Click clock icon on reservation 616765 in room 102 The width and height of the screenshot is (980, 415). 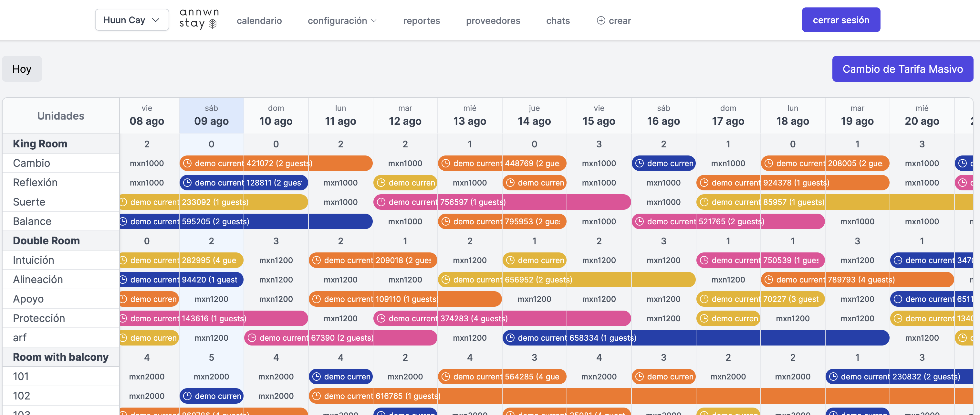coord(317,396)
